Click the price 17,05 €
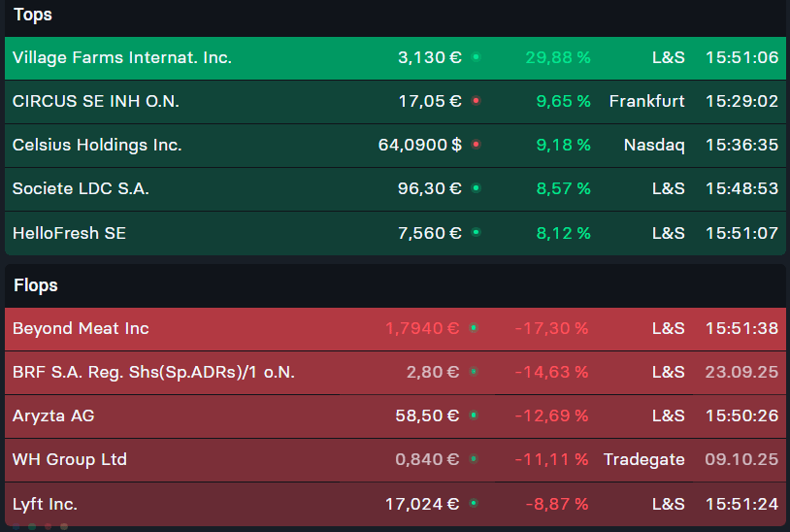Image resolution: width=790 pixels, height=532 pixels. coord(430,101)
